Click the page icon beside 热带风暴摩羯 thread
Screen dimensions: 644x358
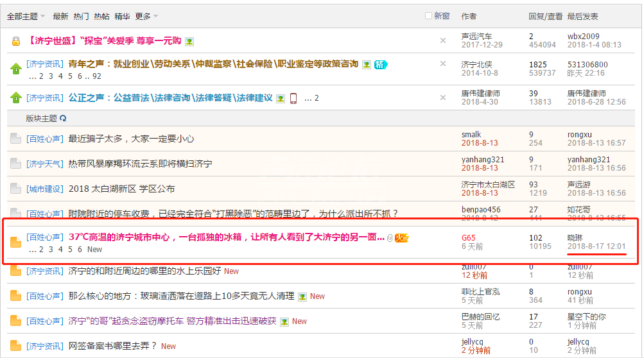[x=15, y=164]
